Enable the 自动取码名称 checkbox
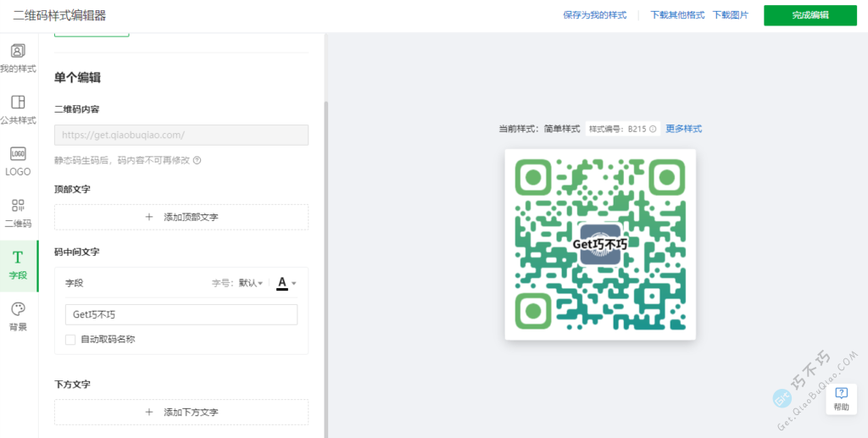 tap(70, 339)
